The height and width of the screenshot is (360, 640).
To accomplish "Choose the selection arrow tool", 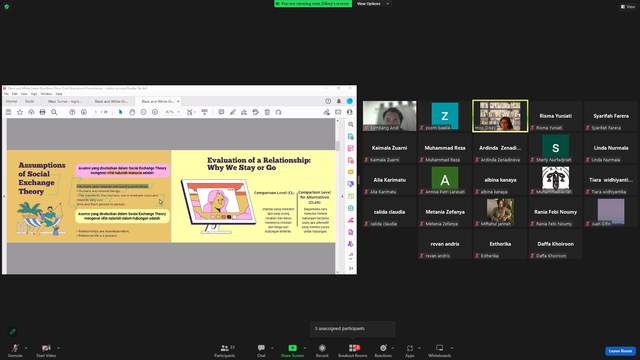I will [120, 112].
